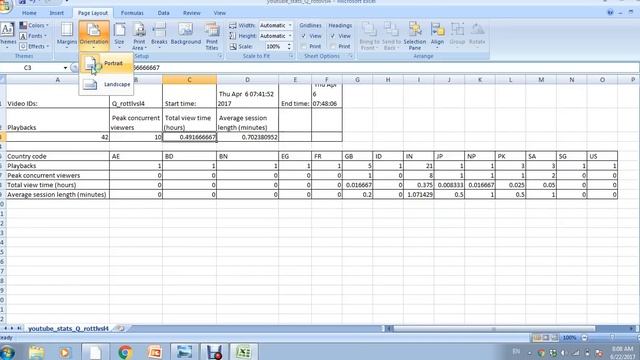Screen dimensions: 640x360
Task: Open the Themes gallery button
Action: pyautogui.click(x=7, y=35)
